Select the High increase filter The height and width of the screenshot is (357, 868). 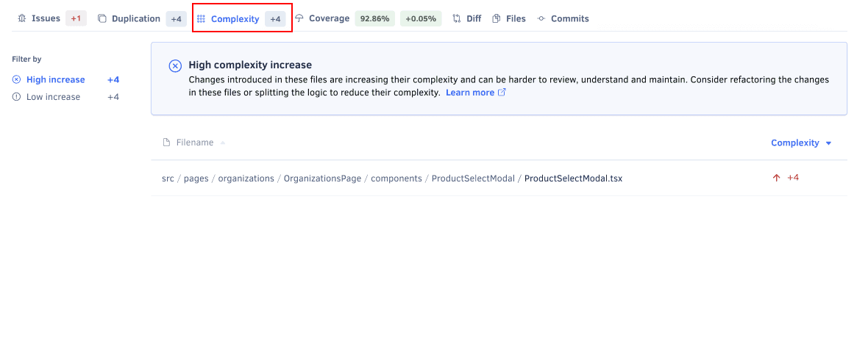coord(55,79)
